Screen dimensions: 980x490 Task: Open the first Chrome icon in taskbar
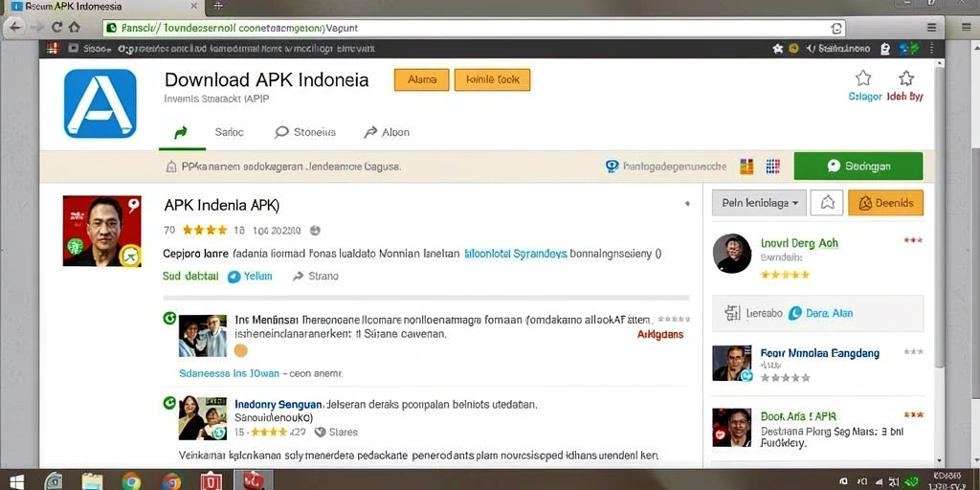pos(130,481)
